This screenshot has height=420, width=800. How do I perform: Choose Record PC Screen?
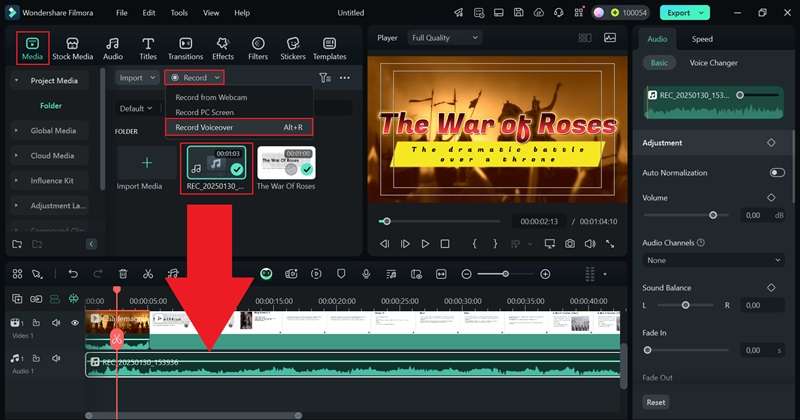205,112
